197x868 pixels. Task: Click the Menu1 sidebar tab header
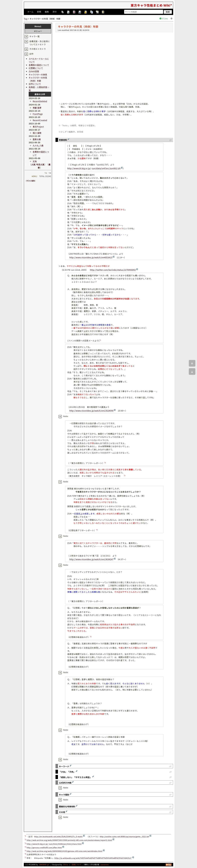[x=38, y=26]
